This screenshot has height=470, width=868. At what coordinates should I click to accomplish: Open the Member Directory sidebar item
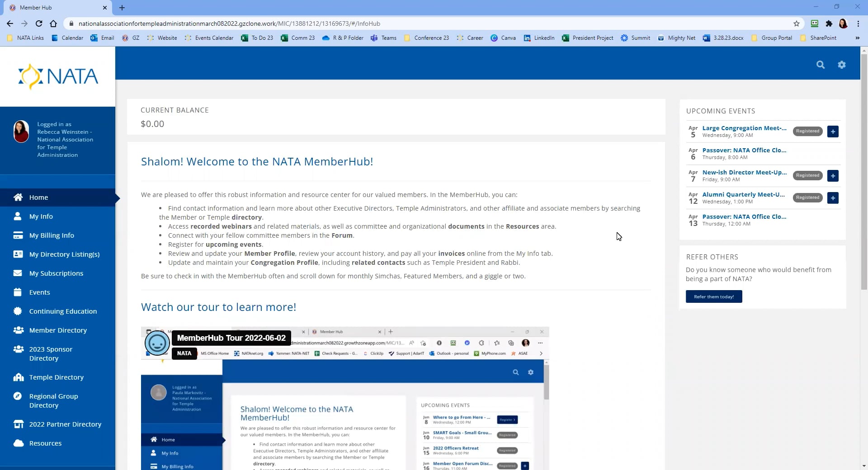58,330
